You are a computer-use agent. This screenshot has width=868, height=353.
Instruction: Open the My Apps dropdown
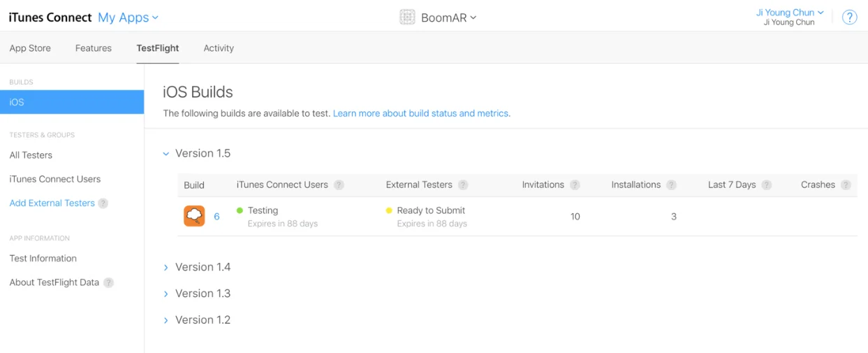[128, 17]
